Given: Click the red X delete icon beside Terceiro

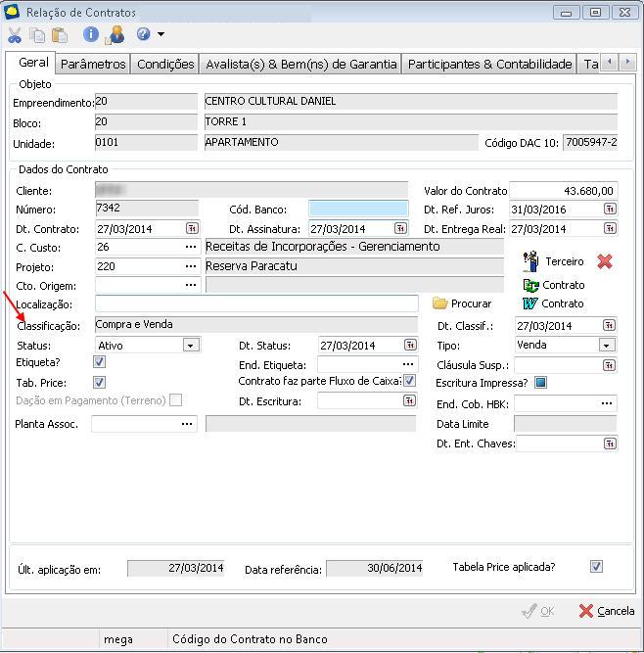Looking at the screenshot, I should point(605,261).
